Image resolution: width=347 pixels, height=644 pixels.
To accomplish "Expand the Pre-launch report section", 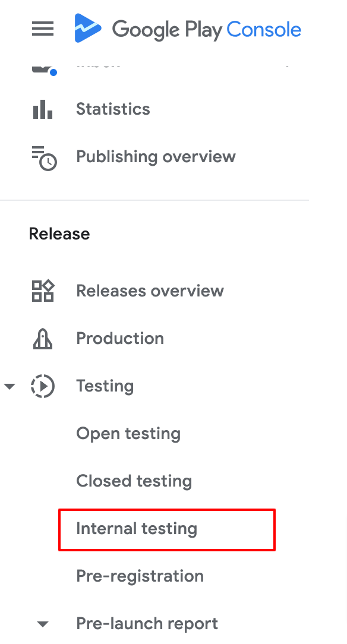I will tap(42, 624).
